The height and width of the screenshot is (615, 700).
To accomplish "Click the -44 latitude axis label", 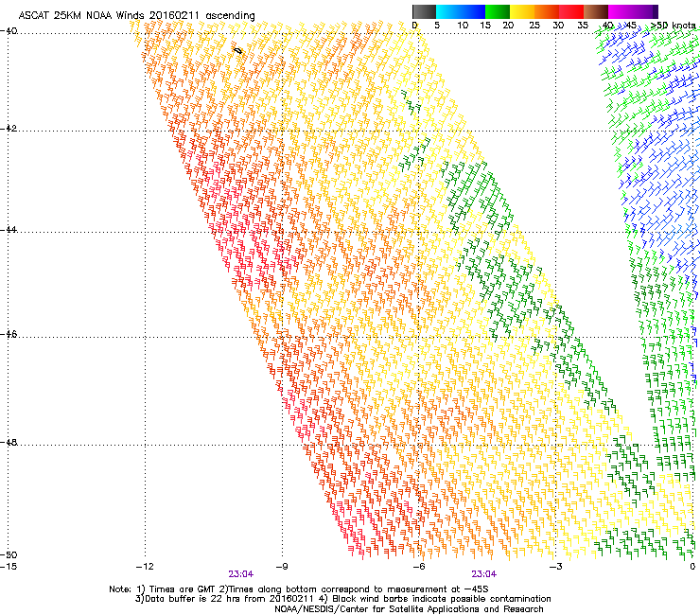I will [x=9, y=230].
